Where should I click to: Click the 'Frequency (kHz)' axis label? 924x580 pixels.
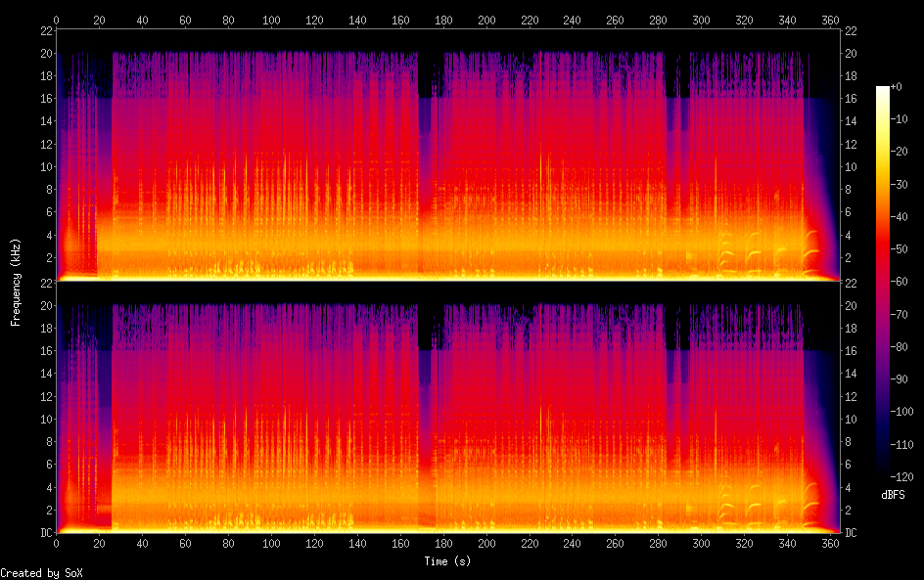click(16, 282)
